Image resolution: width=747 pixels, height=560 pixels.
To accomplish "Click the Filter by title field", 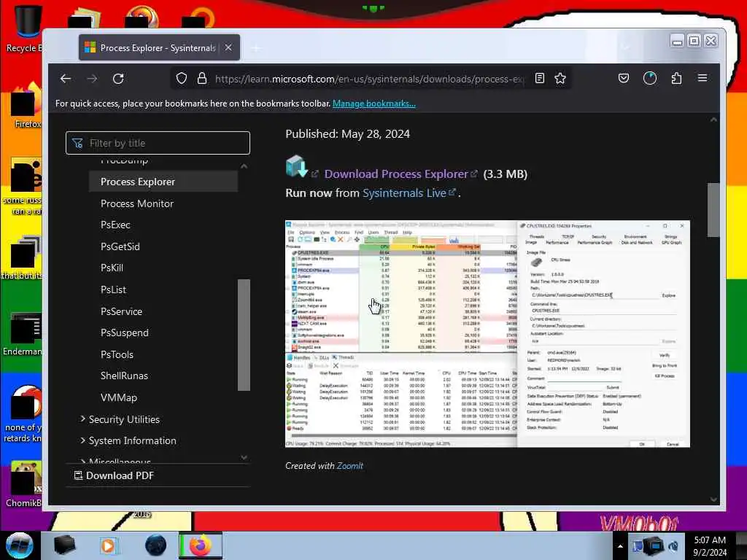I will pyautogui.click(x=158, y=143).
